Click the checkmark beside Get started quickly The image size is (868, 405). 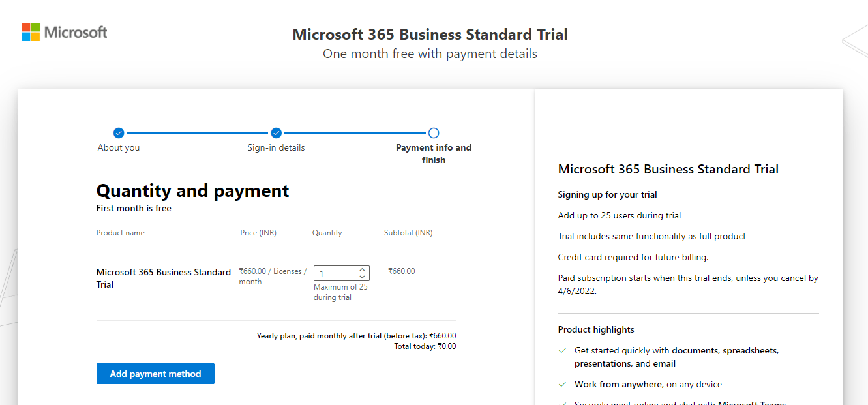pyautogui.click(x=563, y=350)
